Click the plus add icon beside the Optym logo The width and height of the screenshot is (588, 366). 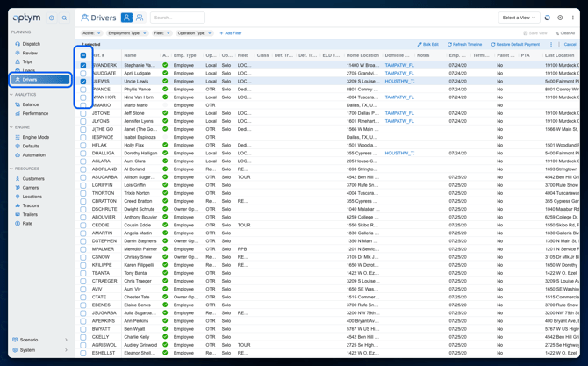point(52,18)
